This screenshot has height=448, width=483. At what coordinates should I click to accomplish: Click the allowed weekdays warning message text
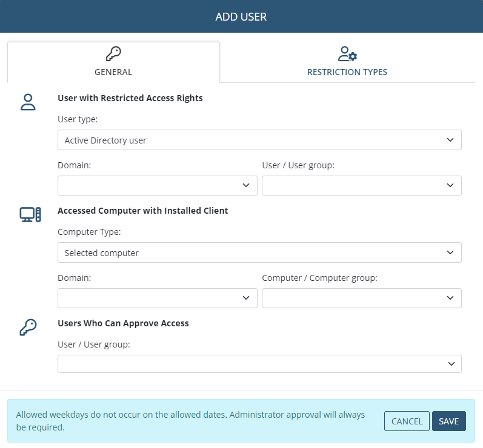click(190, 421)
